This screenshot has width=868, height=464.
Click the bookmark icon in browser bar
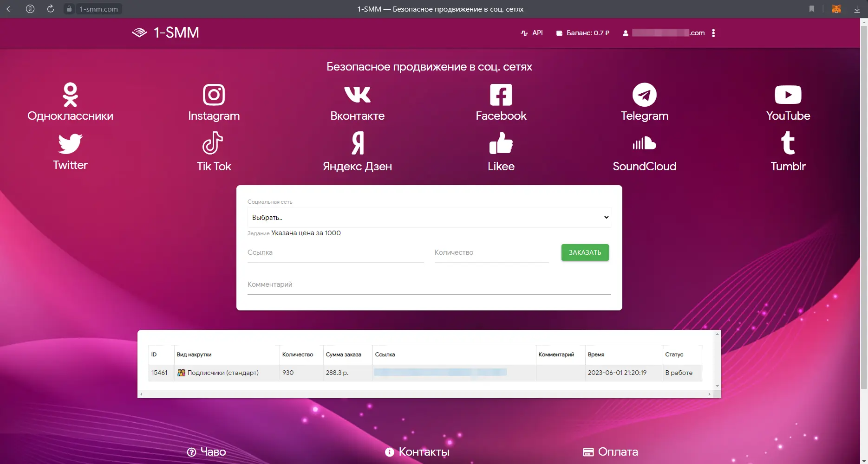(x=812, y=9)
